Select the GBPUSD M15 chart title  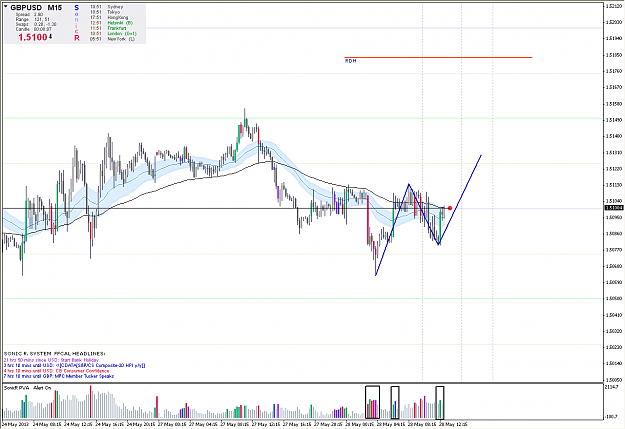tap(36, 8)
